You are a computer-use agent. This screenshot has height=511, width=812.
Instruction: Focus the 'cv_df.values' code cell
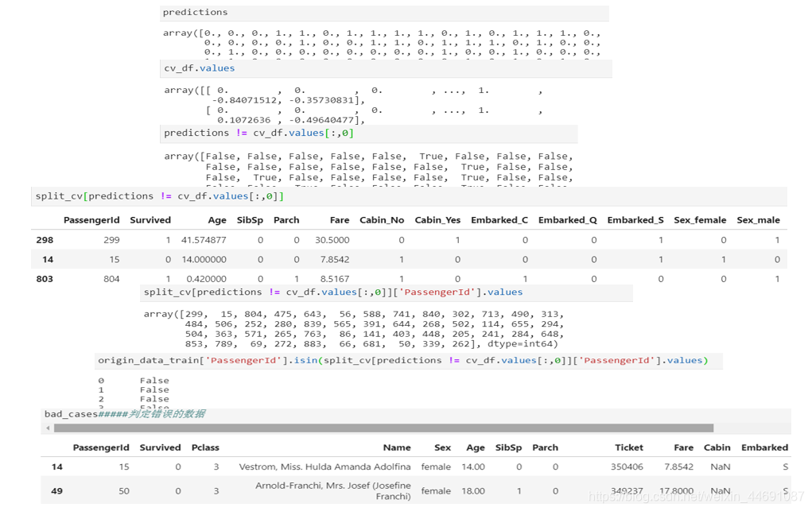click(x=386, y=68)
